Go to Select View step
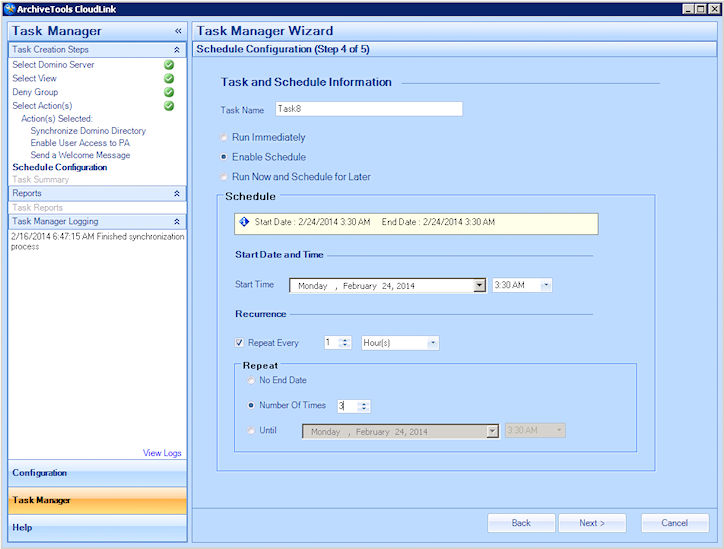 point(34,78)
